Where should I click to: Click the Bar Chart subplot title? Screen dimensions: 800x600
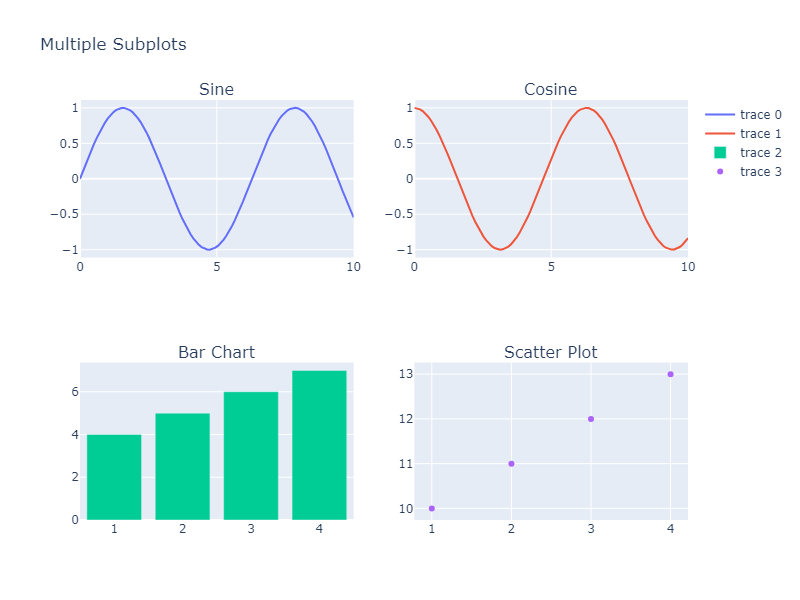click(x=216, y=352)
